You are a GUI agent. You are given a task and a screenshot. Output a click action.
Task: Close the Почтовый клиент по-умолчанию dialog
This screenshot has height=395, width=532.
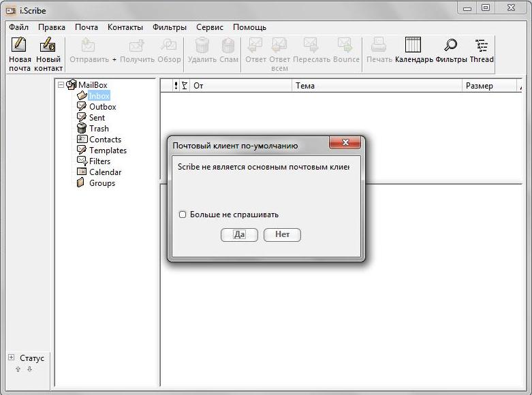[345, 142]
